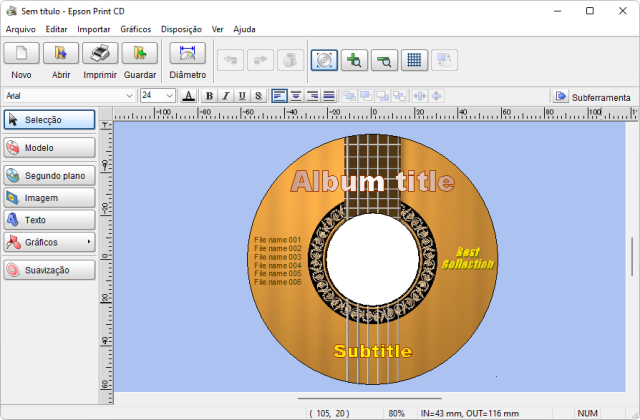Click the Subferramenta label

click(x=601, y=98)
